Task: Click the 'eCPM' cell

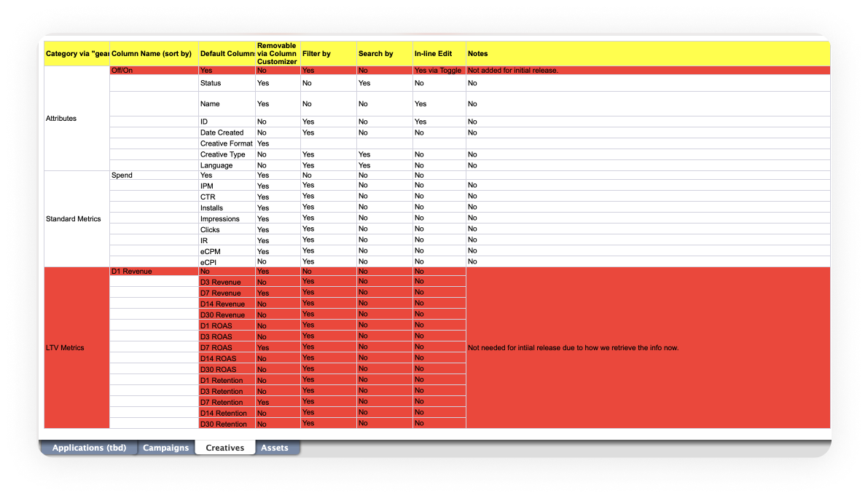Action: (x=227, y=251)
